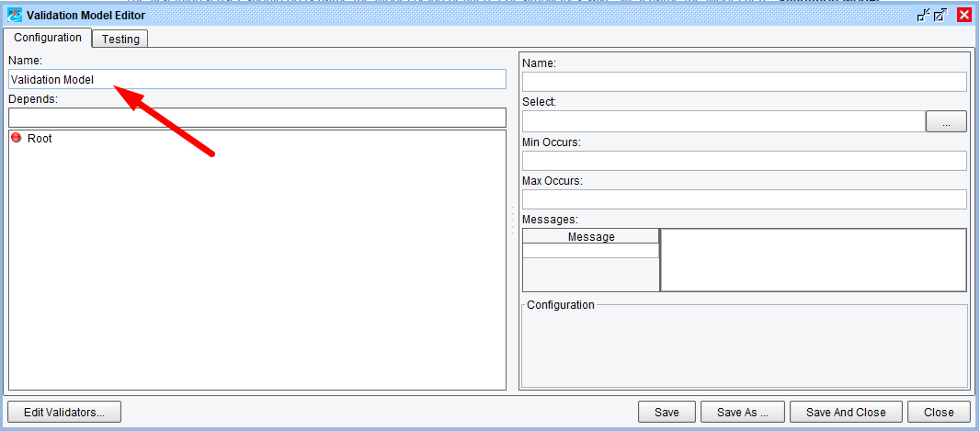
Task: Choose Save As to save a copy
Action: [742, 413]
